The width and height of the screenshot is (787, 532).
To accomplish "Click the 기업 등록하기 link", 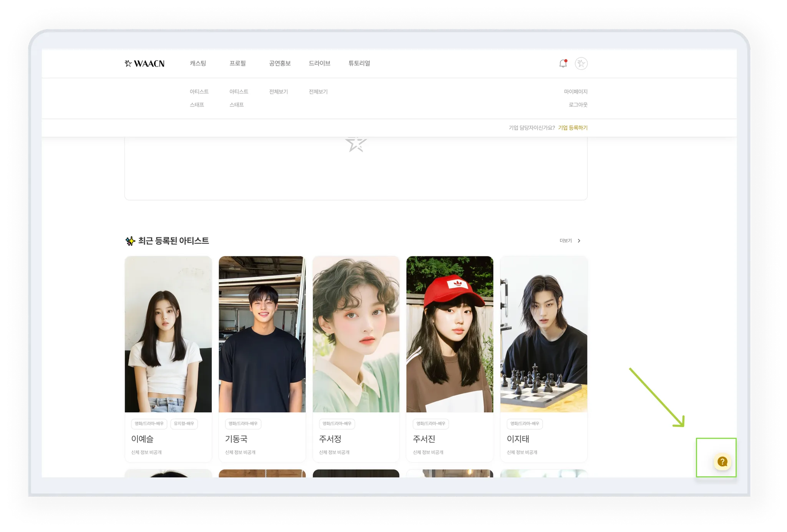I will [573, 128].
